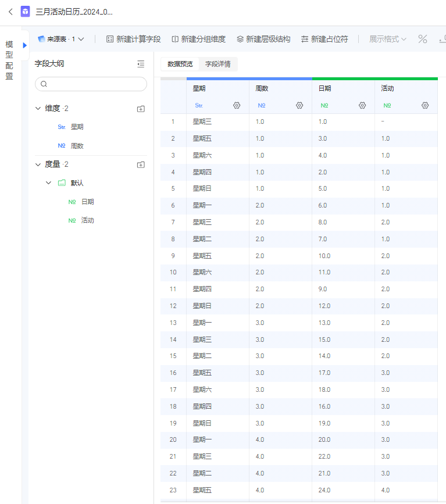Collapse field outline panel icon
Viewport: 446px width, 504px height.
141,64
